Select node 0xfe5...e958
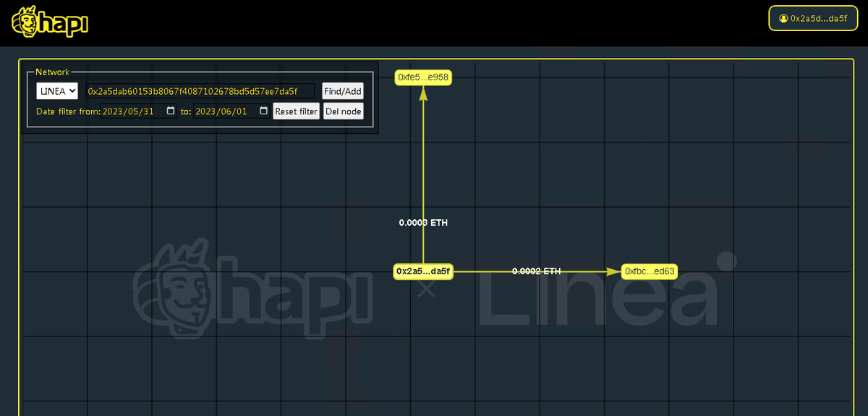The width and height of the screenshot is (868, 416). tap(423, 77)
